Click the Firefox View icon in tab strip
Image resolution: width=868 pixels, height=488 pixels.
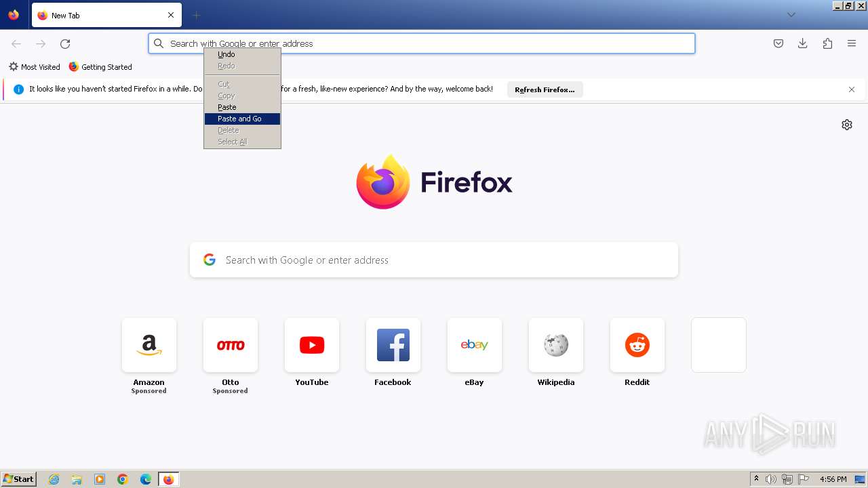tap(14, 15)
